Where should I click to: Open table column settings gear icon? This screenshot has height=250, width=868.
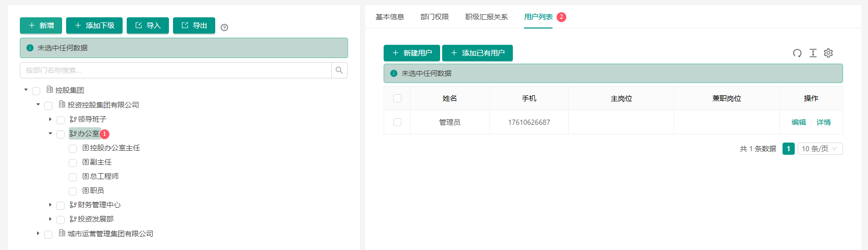[x=828, y=53]
